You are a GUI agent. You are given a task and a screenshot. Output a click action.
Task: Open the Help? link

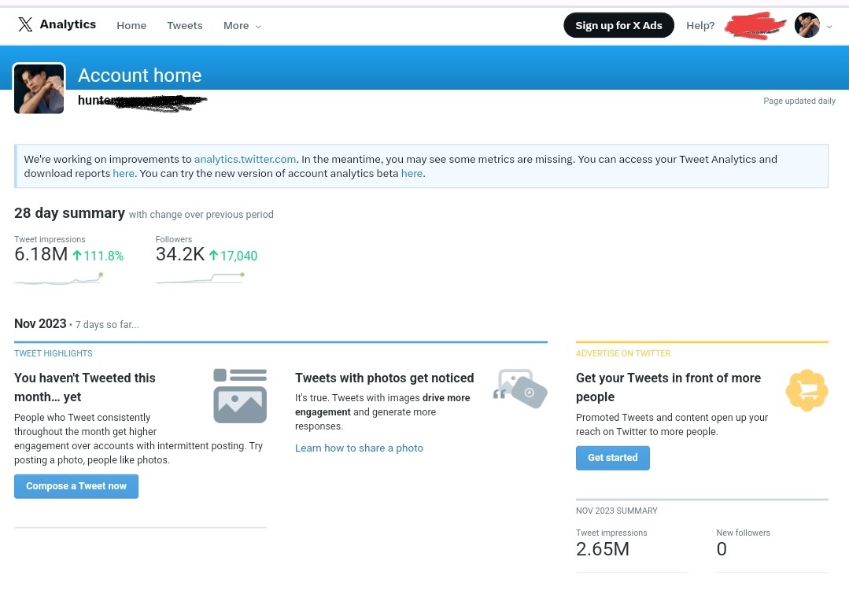700,25
